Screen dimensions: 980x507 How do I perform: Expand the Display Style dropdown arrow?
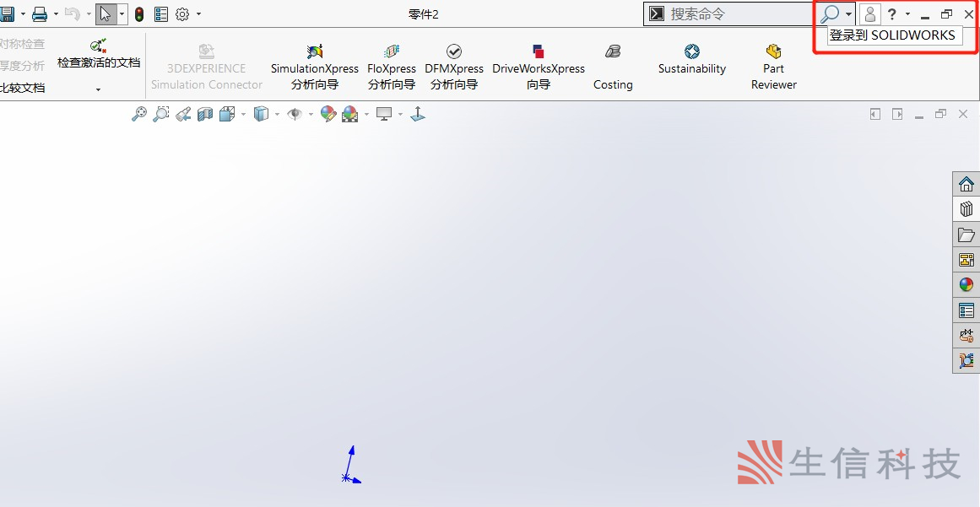point(277,114)
